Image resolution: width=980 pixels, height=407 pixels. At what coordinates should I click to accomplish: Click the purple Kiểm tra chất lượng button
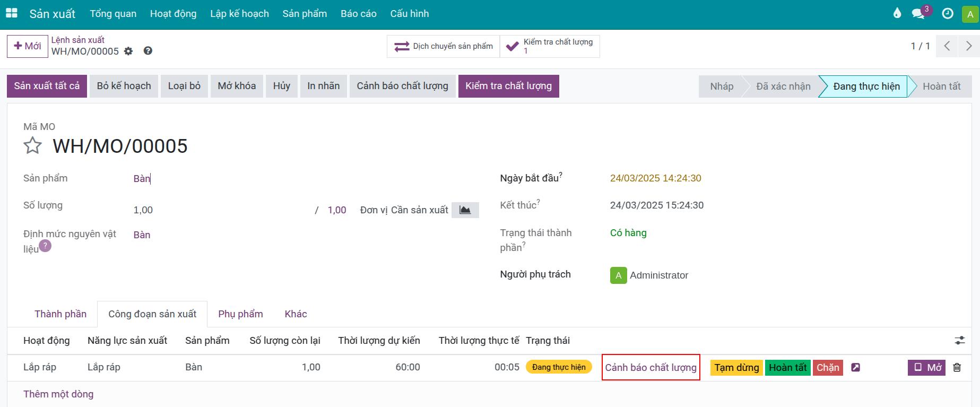[x=508, y=86]
